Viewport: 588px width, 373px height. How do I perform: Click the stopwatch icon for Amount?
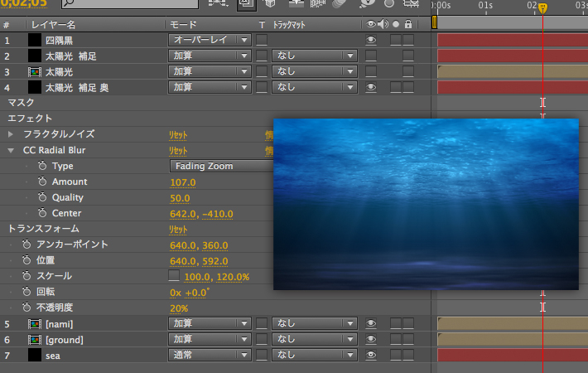(x=41, y=182)
